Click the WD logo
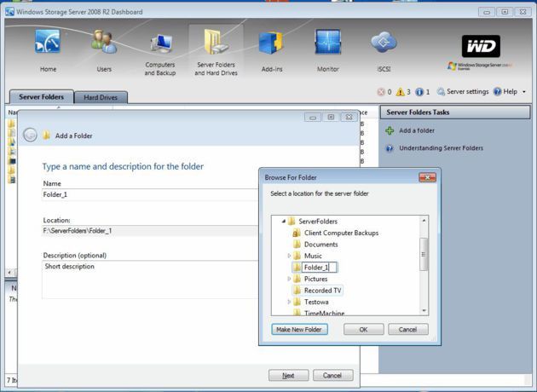The image size is (537, 392). [x=481, y=46]
